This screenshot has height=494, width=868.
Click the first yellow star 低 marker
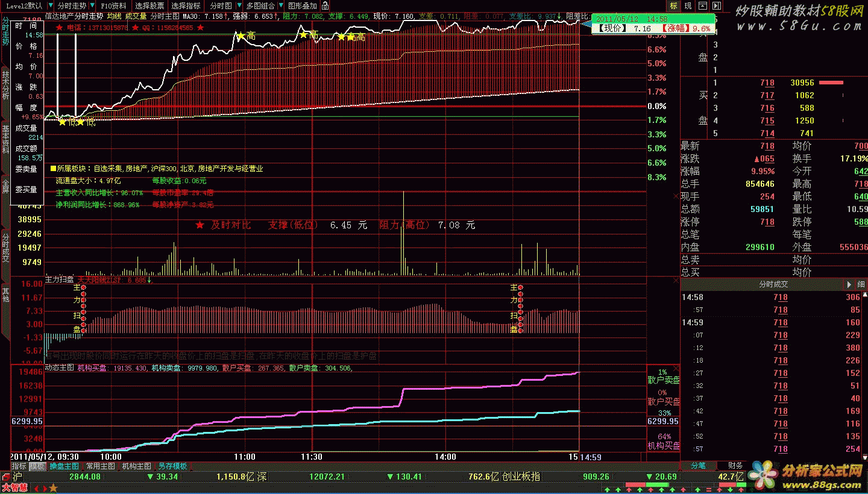click(x=63, y=122)
